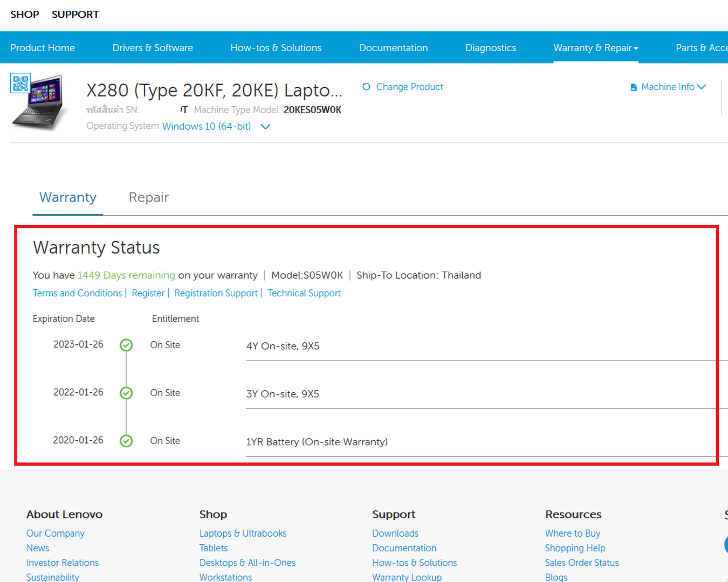Open Sales Order Status footer link
Screen dimensions: 728x582
coord(582,563)
